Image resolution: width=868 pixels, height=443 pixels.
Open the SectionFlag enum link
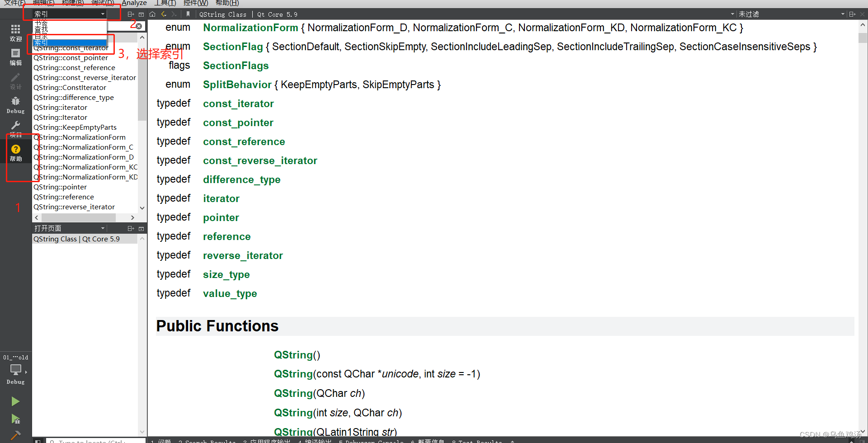point(233,47)
